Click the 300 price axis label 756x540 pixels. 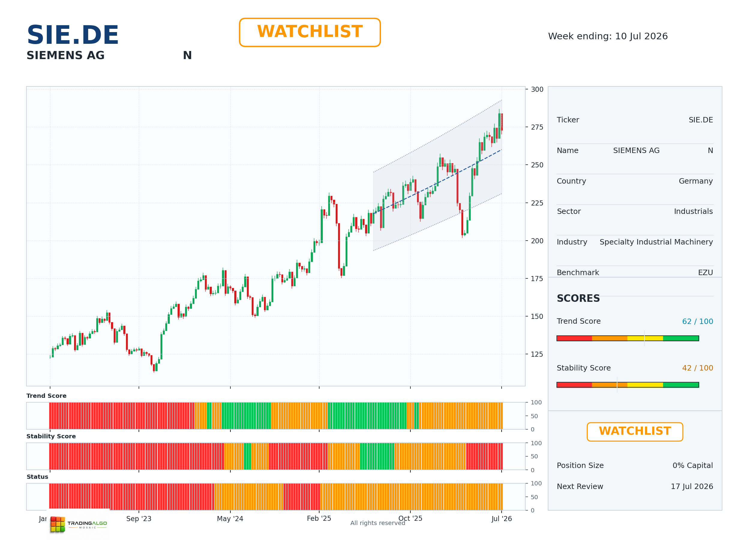coord(537,89)
